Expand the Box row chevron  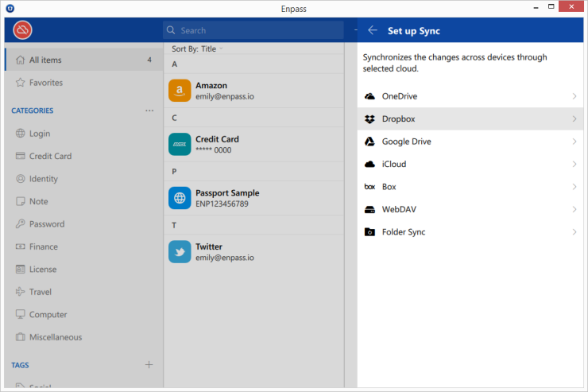tap(574, 187)
